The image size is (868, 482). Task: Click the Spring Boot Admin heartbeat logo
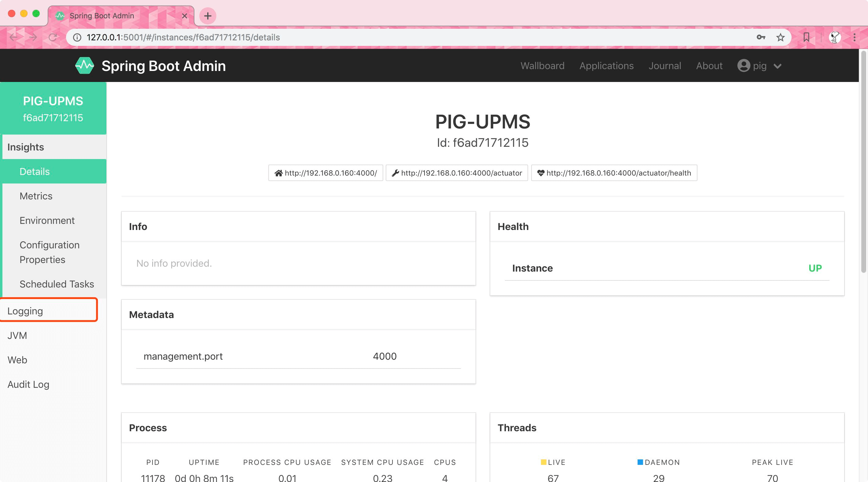click(x=84, y=66)
